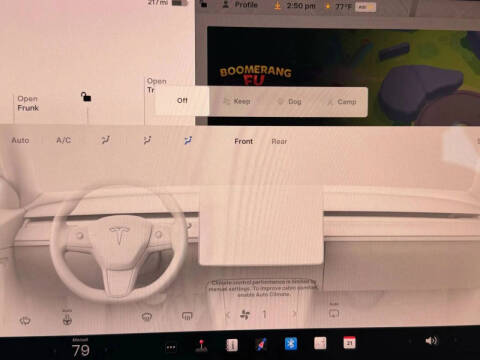
Task: Open the Boomerang Fu game thumbnail
Action: tap(343, 76)
